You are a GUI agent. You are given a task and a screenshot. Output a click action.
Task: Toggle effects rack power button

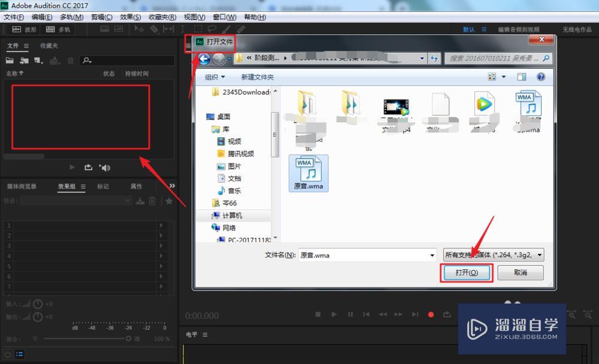coord(8,354)
